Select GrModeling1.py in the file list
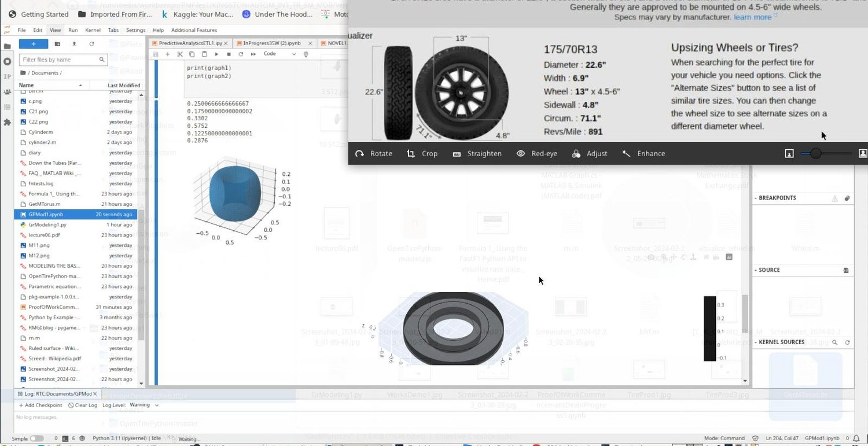The width and height of the screenshot is (868, 446). pyautogui.click(x=77, y=224)
